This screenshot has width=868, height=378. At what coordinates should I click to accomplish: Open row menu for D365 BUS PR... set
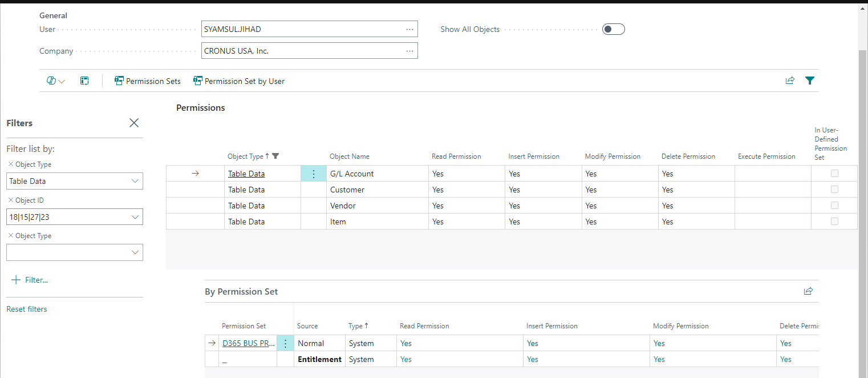285,343
